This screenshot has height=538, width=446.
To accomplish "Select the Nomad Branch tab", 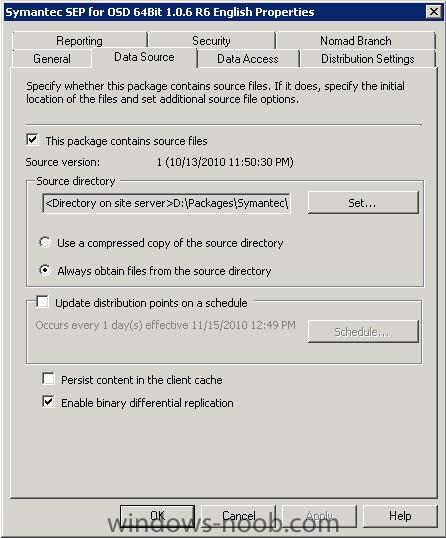I will pos(356,41).
